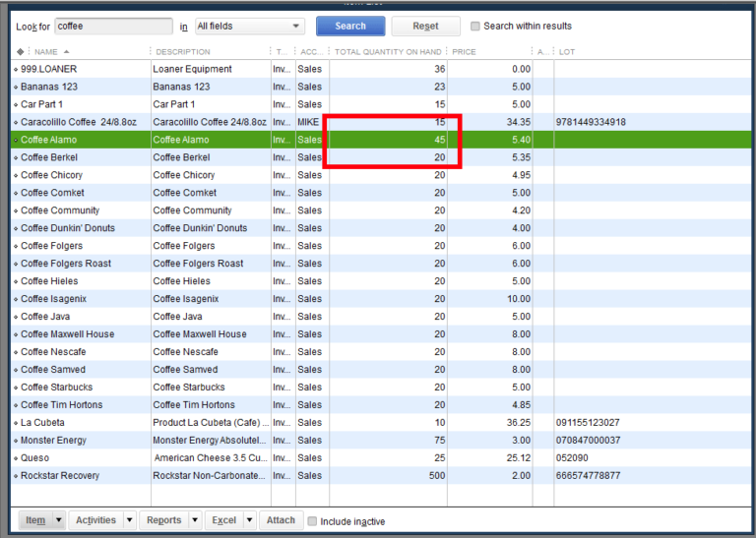
Task: Select the Coffee Nescafe item name
Action: (x=53, y=351)
